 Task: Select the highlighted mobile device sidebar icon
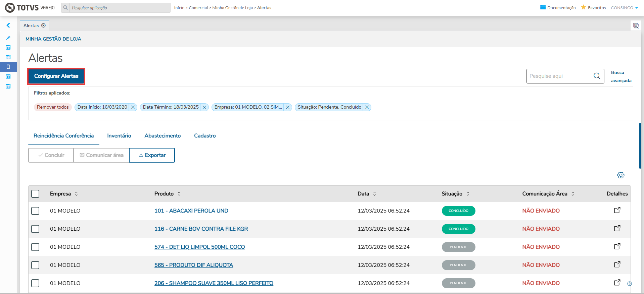point(8,67)
